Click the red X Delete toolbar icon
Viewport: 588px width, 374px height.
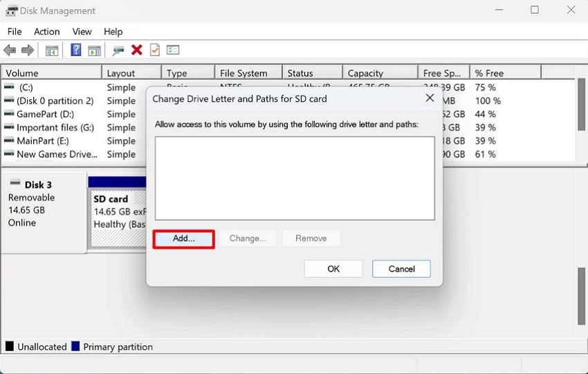pyautogui.click(x=137, y=50)
